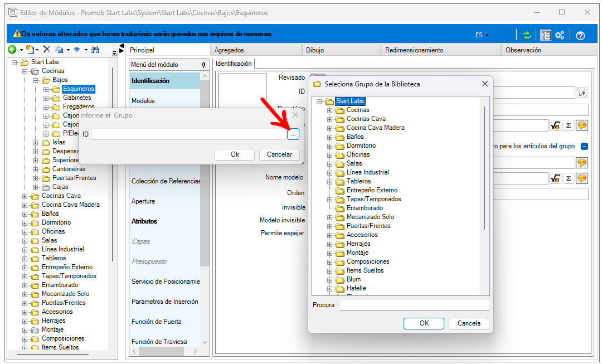
Task: Click the ID lookup icon with question mark
Action: click(x=582, y=93)
